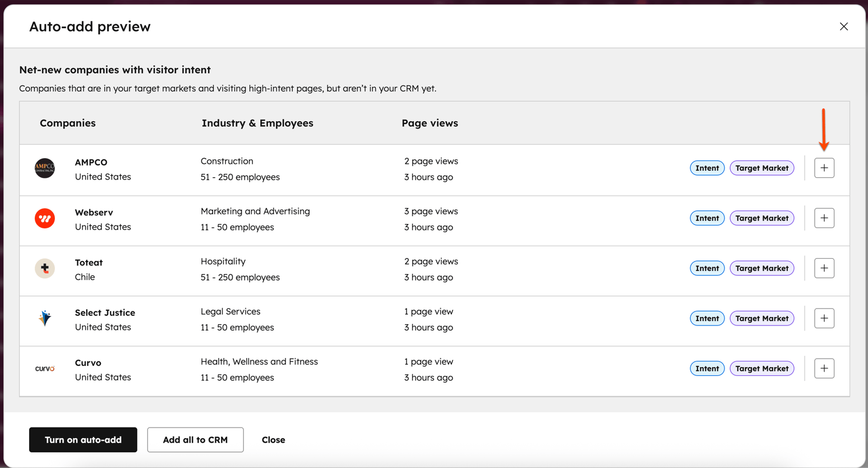Viewport: 868px width, 468px height.
Task: Click the Intent tag for AMPCO
Action: [707, 168]
